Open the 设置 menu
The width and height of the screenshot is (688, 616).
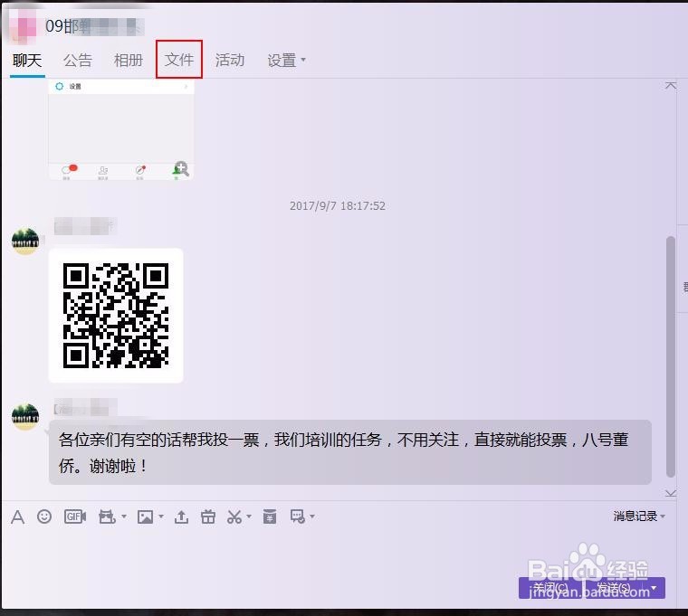click(286, 60)
